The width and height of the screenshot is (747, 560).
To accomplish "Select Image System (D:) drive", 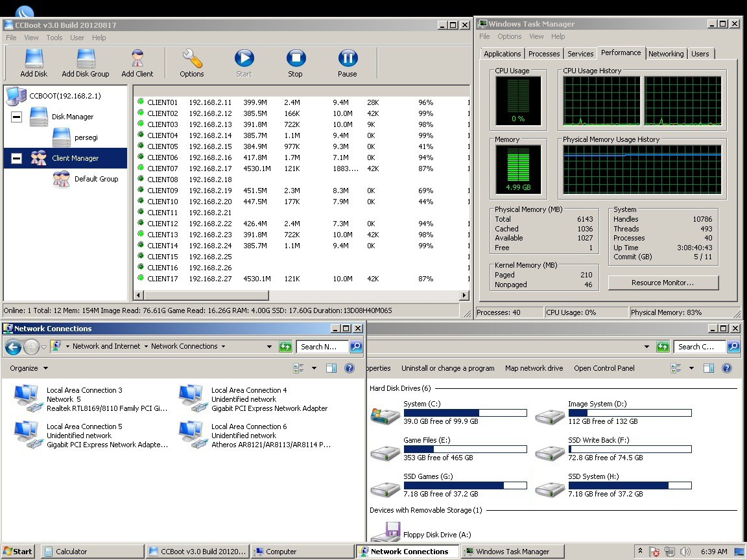I will click(613, 412).
